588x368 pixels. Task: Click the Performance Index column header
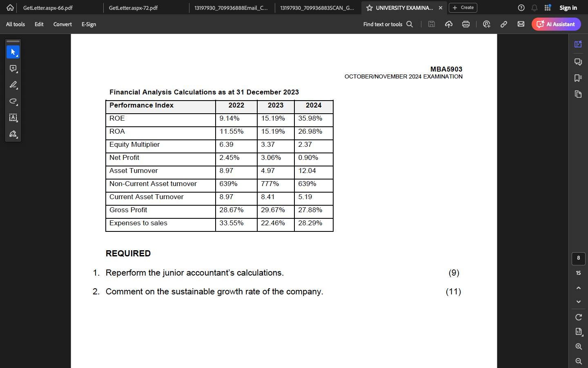(x=141, y=105)
